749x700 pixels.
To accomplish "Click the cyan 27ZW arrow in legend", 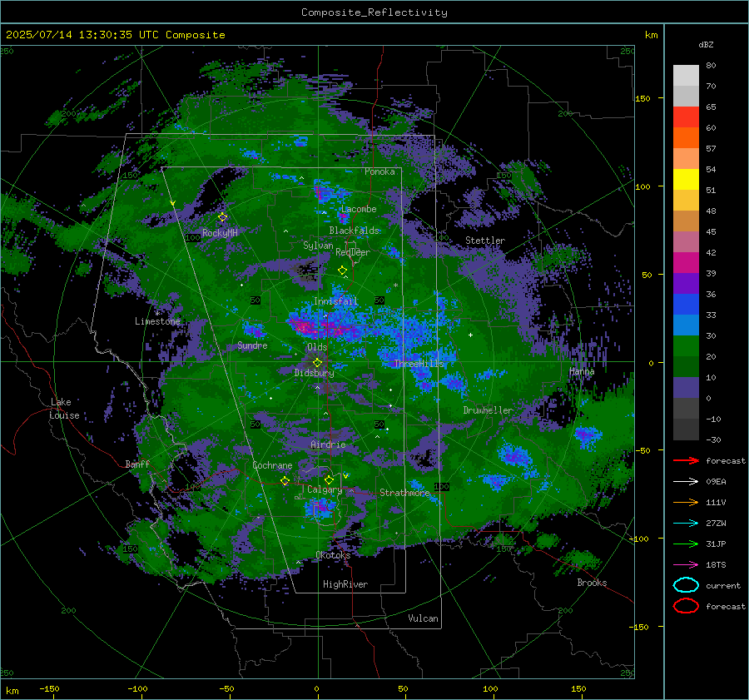I will click(686, 524).
